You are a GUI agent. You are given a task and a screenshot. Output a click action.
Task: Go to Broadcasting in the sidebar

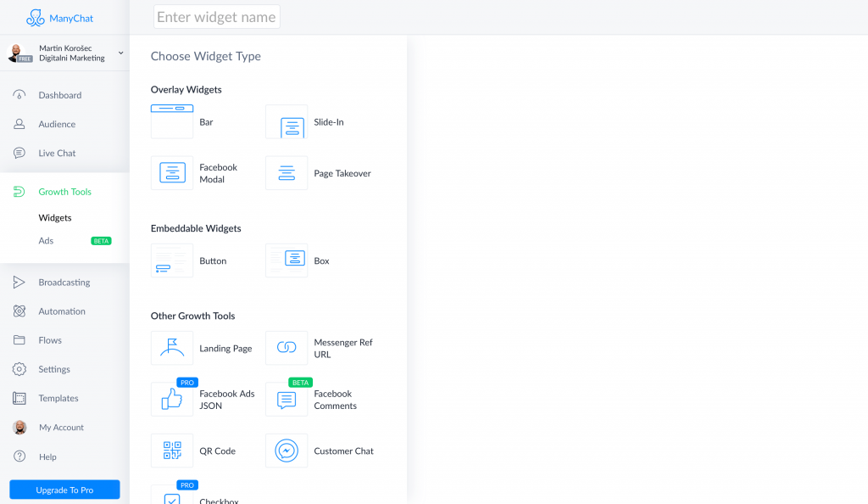(x=64, y=283)
